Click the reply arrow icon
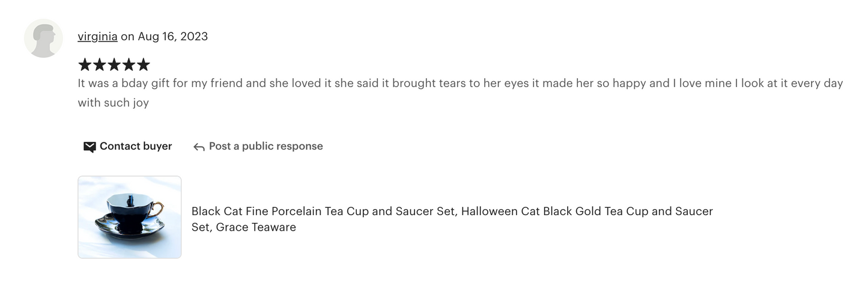 199,147
